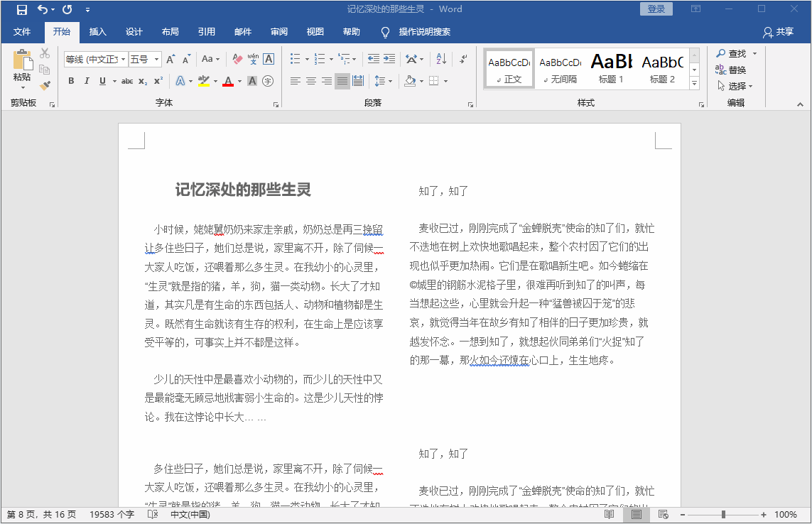Screen dimensions: 812x524
Task: Switch to the 插入 ribbon tab
Action: point(97,32)
